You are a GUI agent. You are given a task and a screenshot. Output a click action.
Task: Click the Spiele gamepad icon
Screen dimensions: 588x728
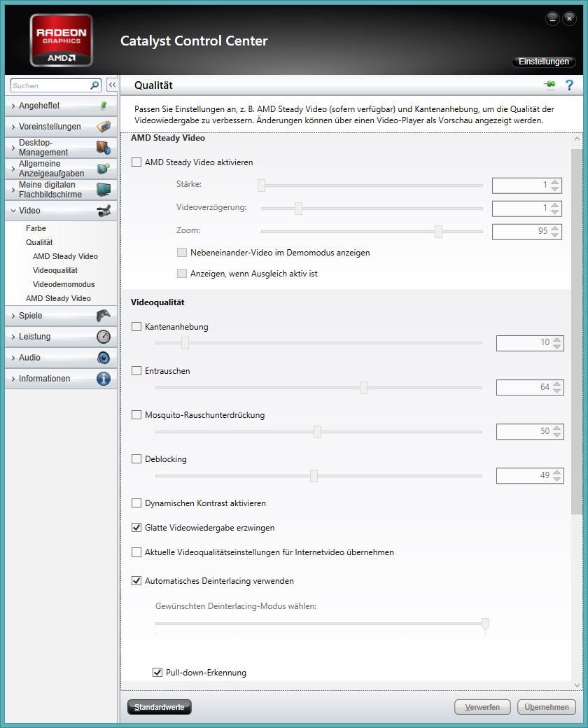click(104, 316)
